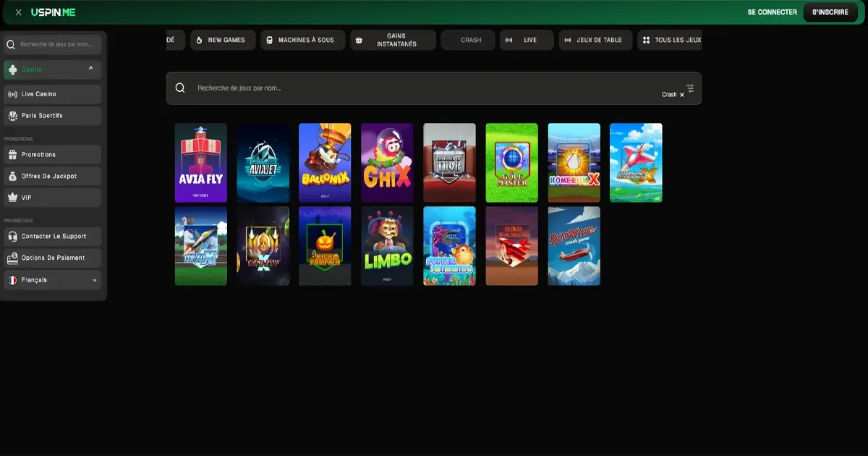Open the Ballonix game
This screenshot has height=456, width=868.
click(x=325, y=163)
